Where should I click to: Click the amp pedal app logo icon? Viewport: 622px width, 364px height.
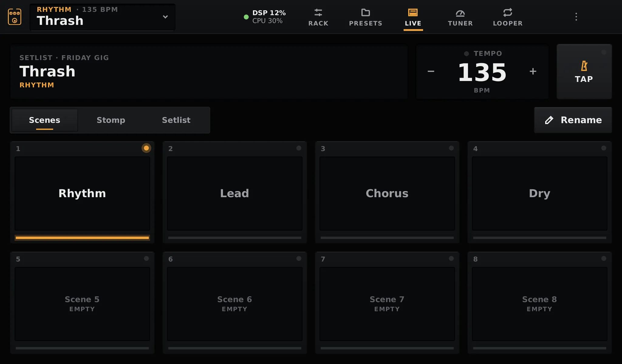(15, 17)
